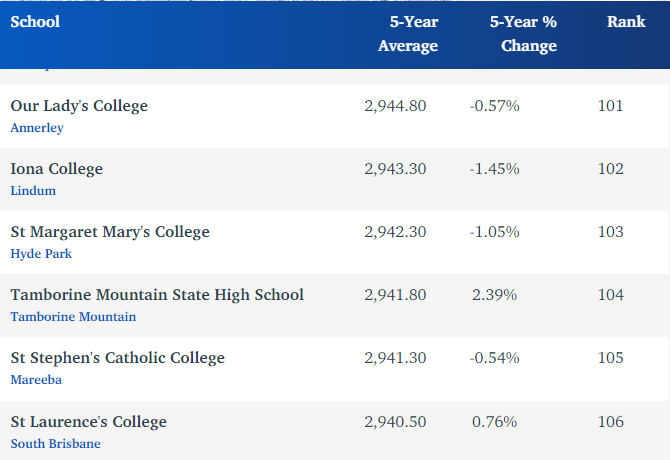670x460 pixels.
Task: Click the blue Tamborine Mountain suburb link
Action: 73,316
